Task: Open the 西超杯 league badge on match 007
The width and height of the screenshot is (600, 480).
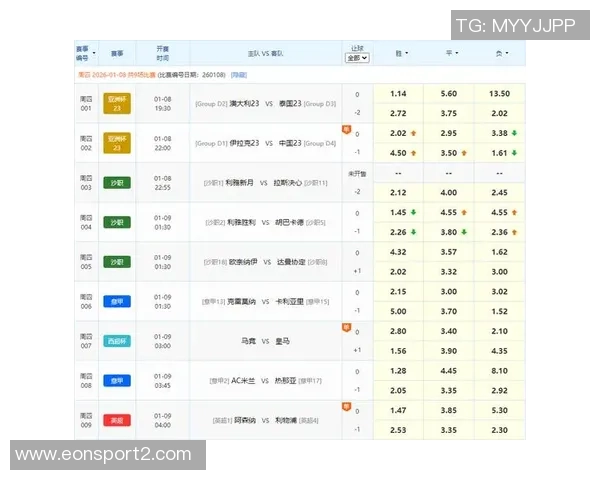Action: (x=117, y=341)
